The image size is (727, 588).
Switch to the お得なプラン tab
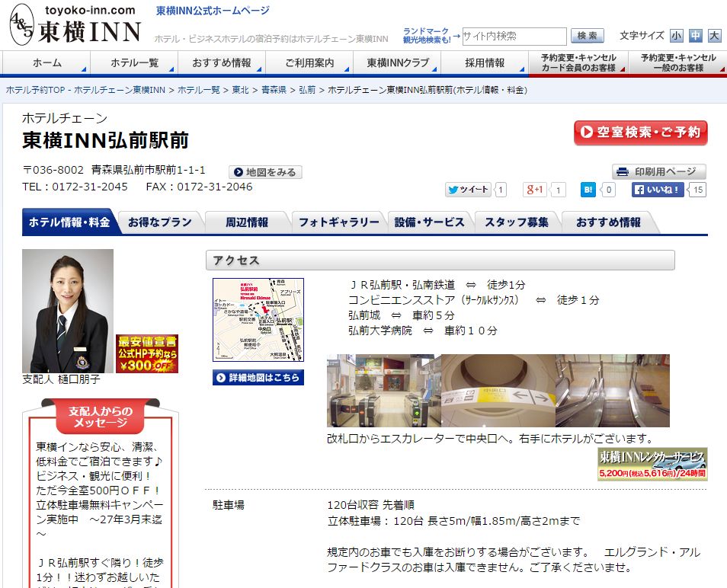tap(159, 222)
